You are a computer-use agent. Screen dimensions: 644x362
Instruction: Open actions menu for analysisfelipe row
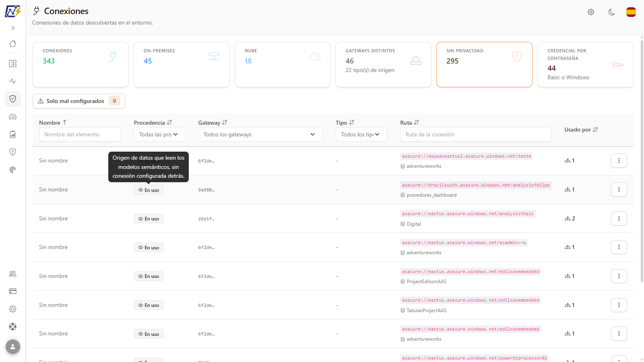point(619,189)
